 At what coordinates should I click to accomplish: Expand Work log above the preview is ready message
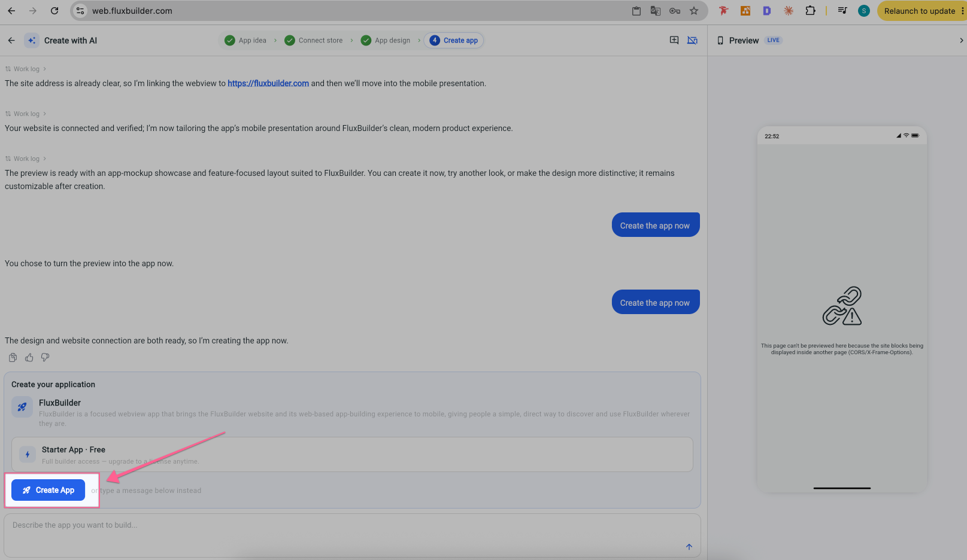click(x=26, y=159)
